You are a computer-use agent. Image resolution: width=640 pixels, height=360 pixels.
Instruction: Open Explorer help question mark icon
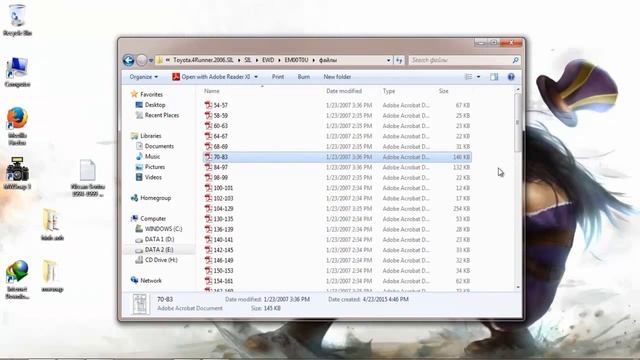click(511, 77)
